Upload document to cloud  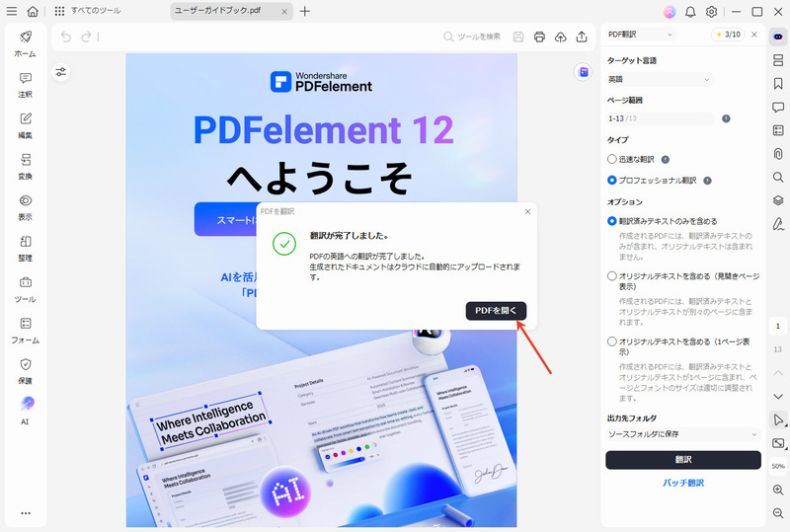click(560, 37)
